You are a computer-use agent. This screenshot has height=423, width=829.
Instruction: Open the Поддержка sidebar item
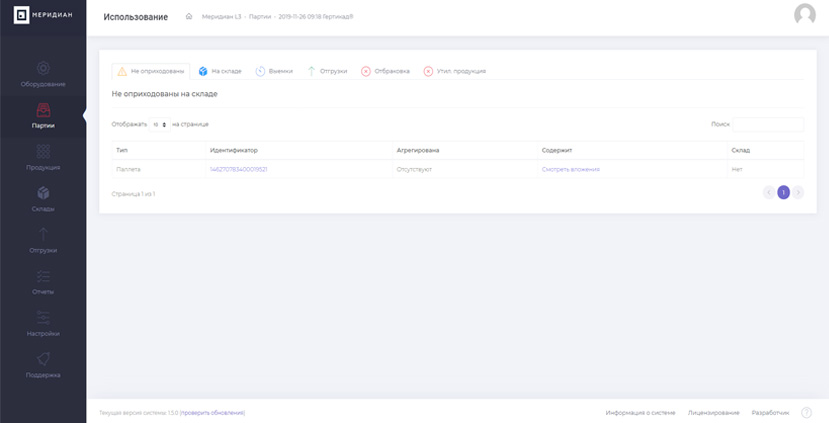pyautogui.click(x=43, y=365)
